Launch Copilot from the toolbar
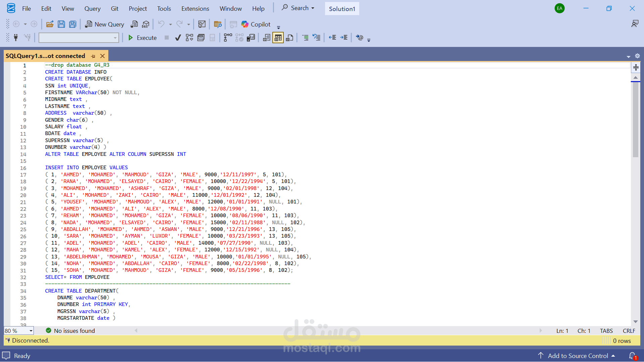The width and height of the screenshot is (644, 362). tap(256, 24)
